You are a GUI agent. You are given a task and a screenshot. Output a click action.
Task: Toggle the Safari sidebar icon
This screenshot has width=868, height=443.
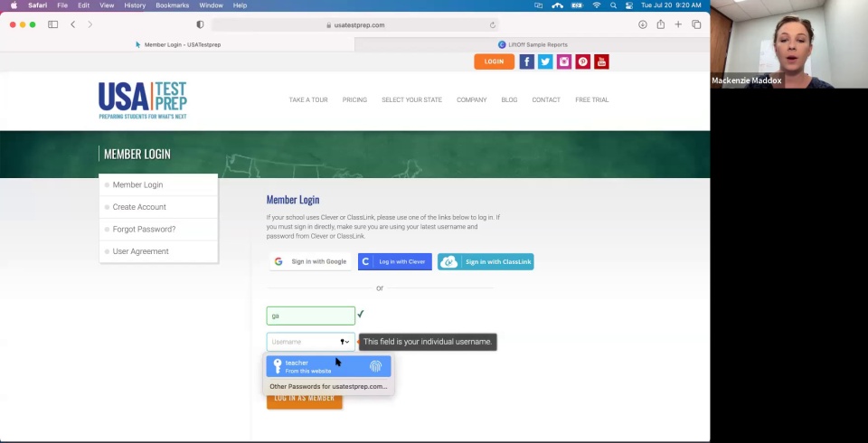pyautogui.click(x=52, y=24)
